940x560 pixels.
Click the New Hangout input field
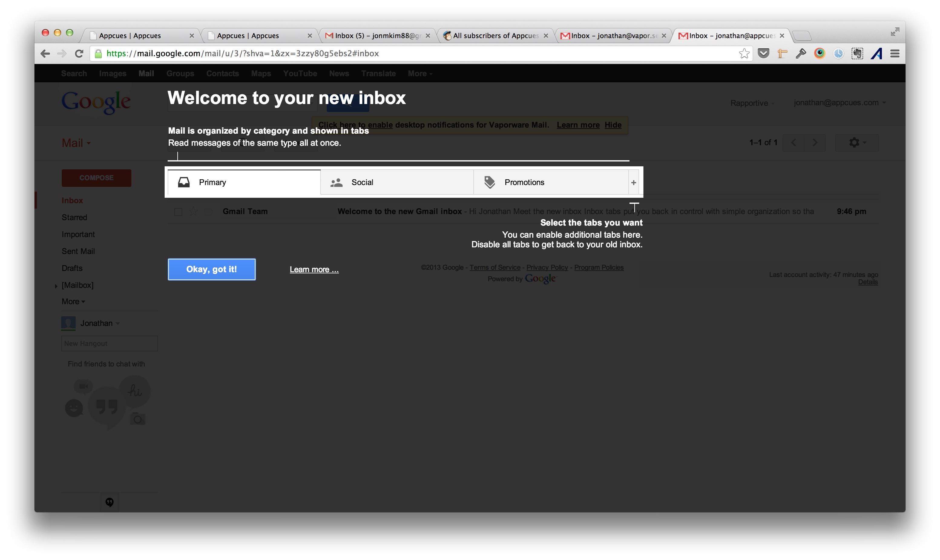coord(110,343)
